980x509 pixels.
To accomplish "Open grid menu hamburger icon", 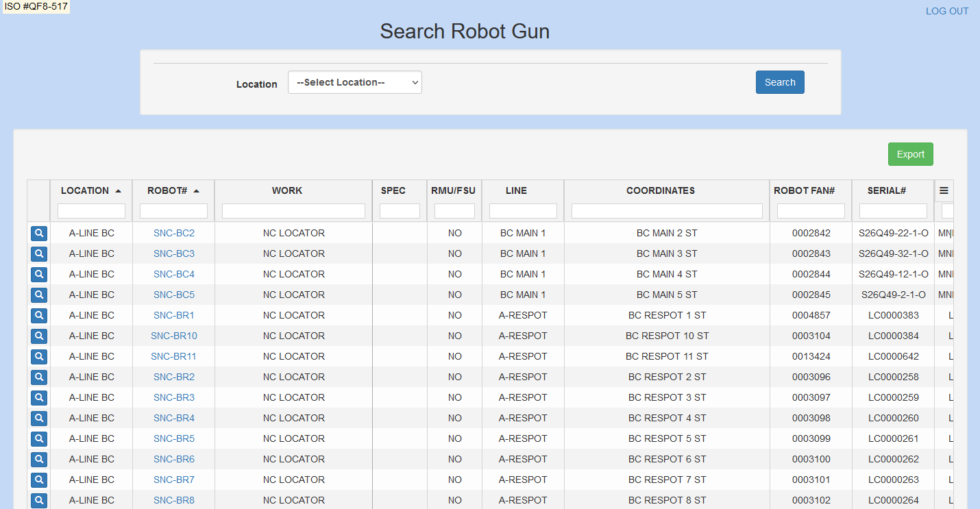I will coord(944,190).
